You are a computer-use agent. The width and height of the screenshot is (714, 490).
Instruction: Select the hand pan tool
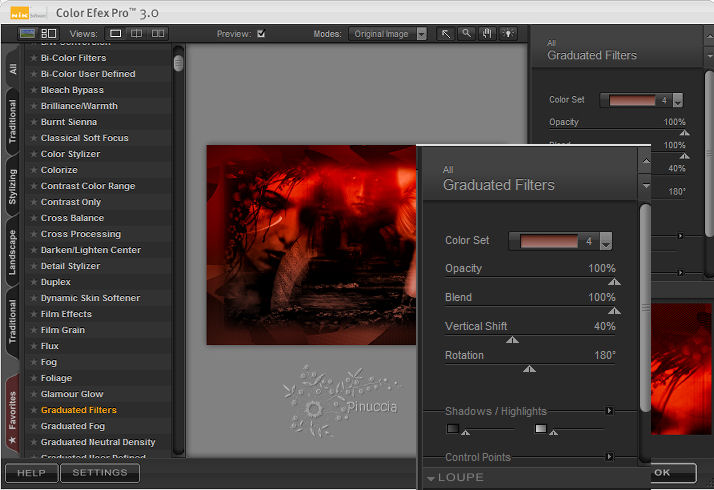(488, 33)
